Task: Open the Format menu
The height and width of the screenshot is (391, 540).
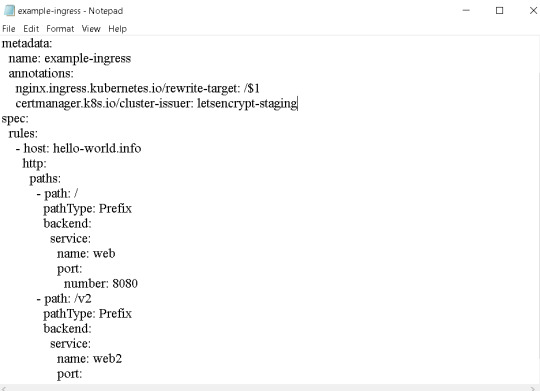Action: (x=60, y=29)
